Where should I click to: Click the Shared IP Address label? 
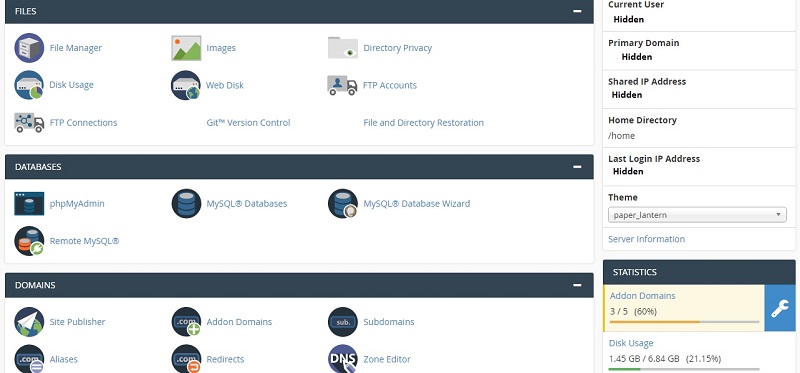(647, 82)
